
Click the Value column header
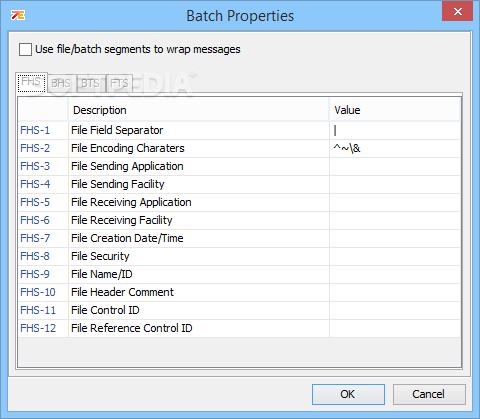[x=395, y=110]
